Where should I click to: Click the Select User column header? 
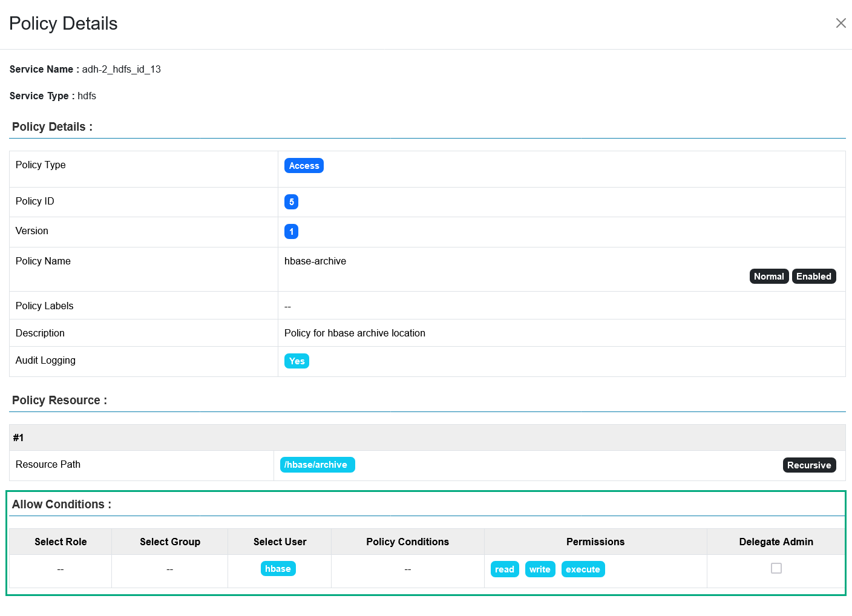(280, 542)
